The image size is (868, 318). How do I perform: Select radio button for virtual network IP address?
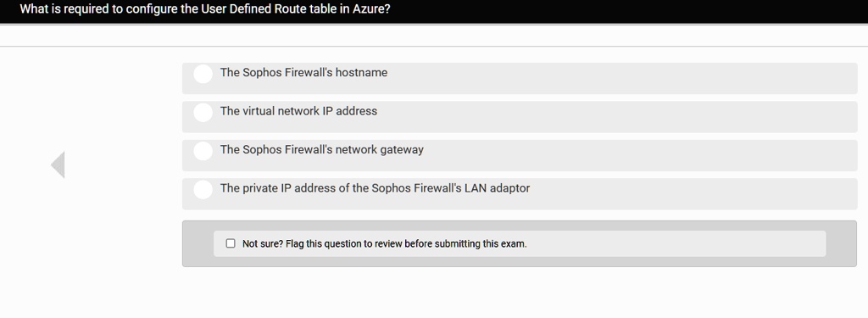pos(203,113)
